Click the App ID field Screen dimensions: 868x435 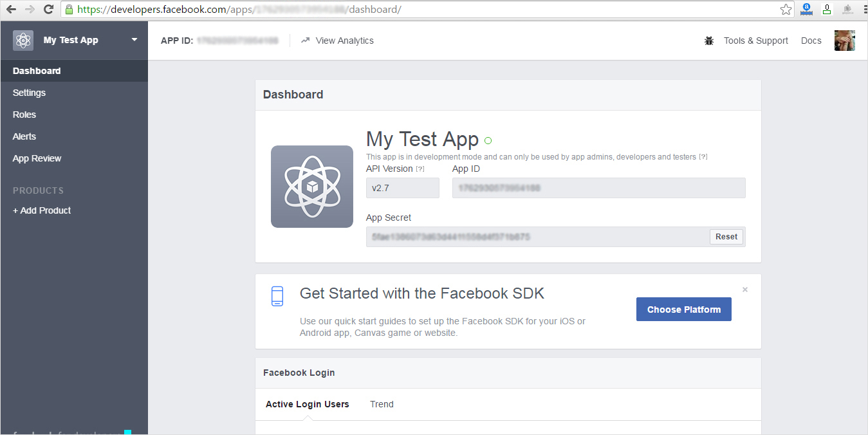click(x=599, y=188)
